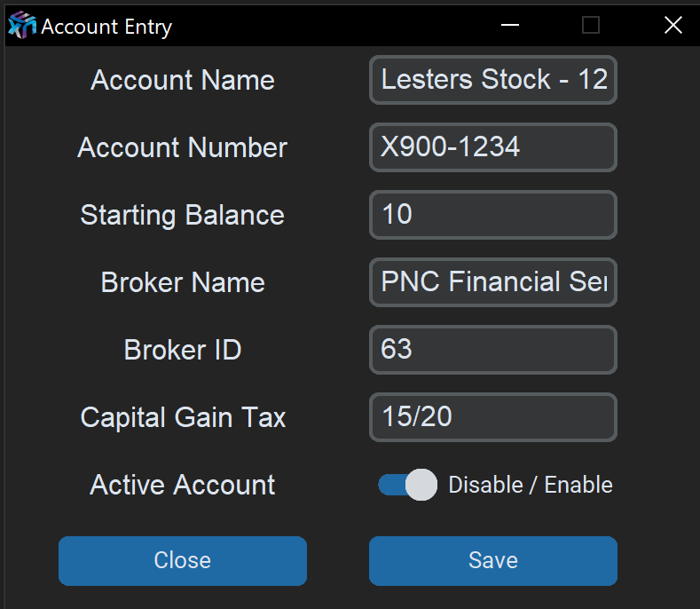Maximize the Account Entry window
Image resolution: width=700 pixels, height=609 pixels.
[x=591, y=26]
